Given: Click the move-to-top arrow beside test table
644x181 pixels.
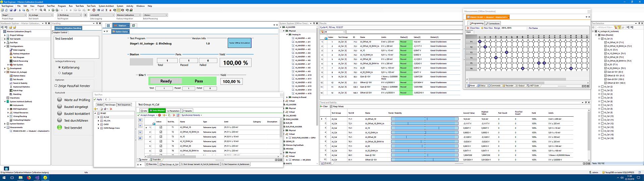Looking at the screenshot, I should (x=140, y=120).
